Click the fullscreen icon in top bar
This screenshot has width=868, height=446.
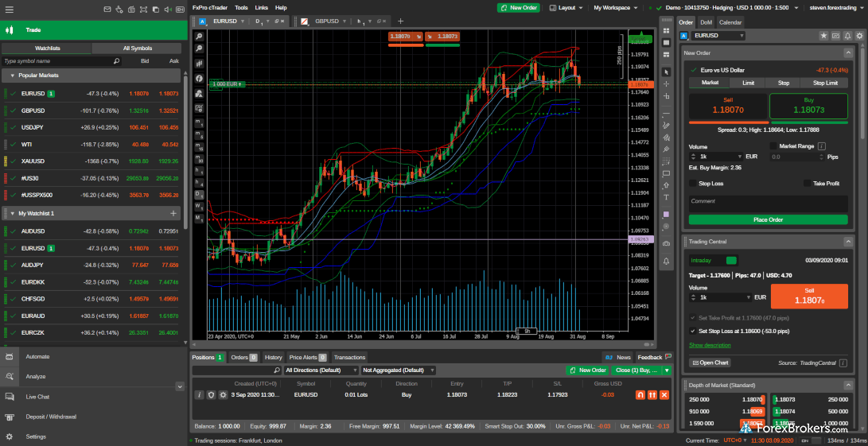pyautogui.click(x=143, y=10)
